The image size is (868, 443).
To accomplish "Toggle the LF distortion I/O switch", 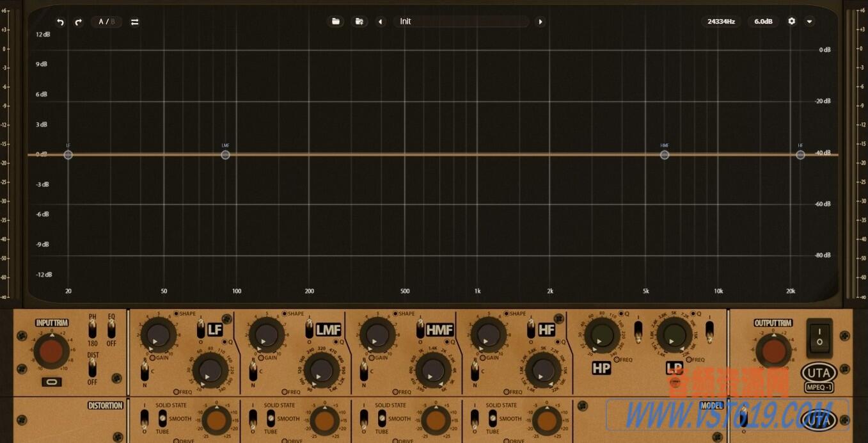I will (143, 418).
